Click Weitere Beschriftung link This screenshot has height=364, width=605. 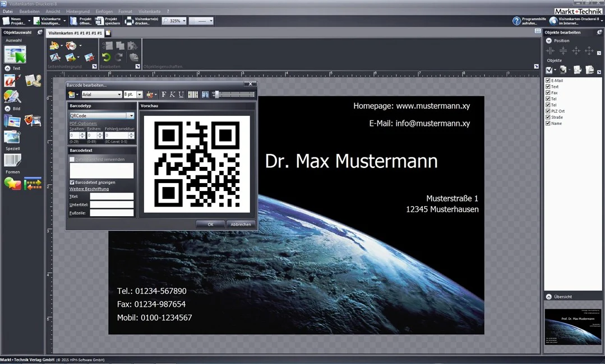pos(89,189)
